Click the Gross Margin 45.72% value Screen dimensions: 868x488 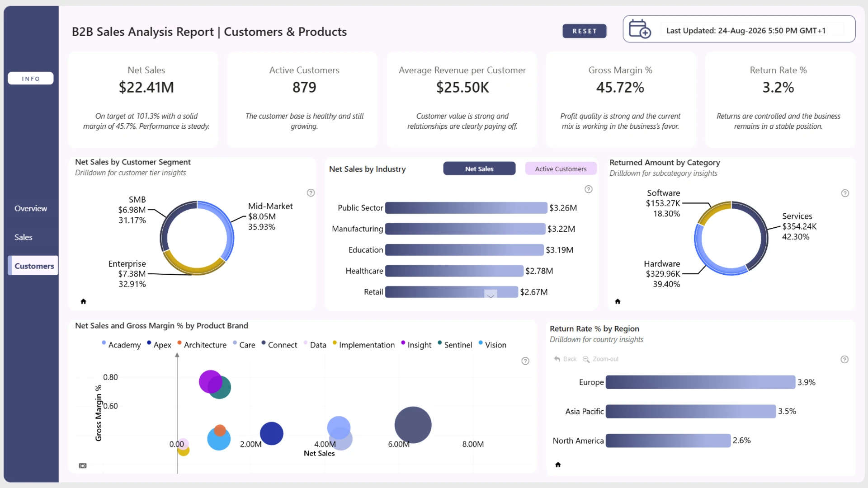click(620, 87)
